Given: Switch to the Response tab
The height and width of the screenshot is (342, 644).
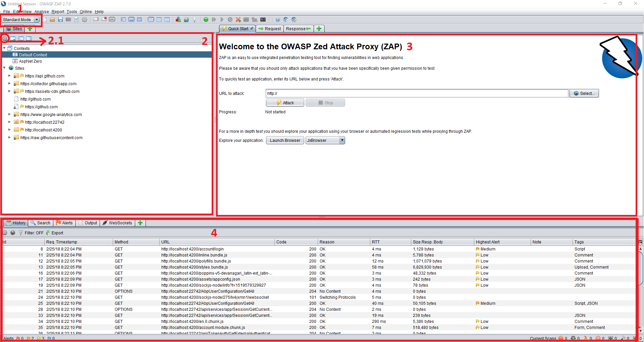Looking at the screenshot, I should tap(299, 29).
